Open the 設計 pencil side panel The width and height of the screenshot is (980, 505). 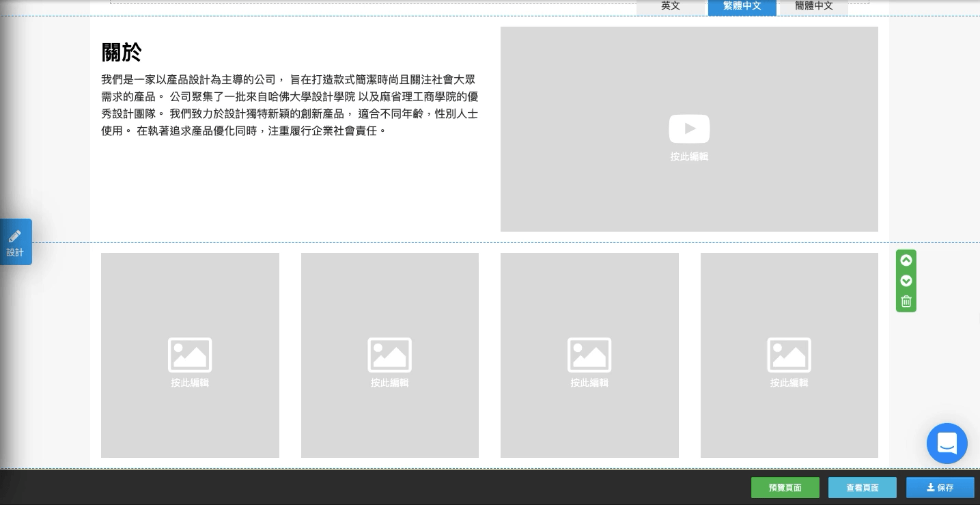coord(16,242)
